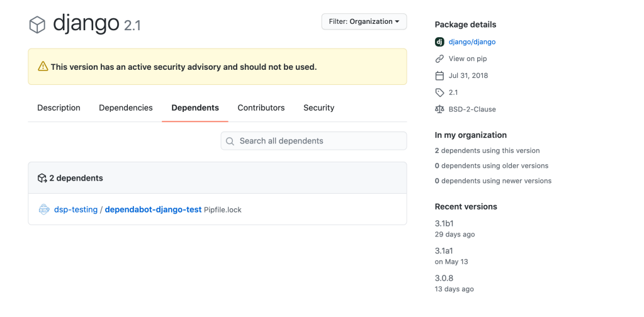Open the dependabot-django-test repository link
644x317 pixels.
coord(153,209)
